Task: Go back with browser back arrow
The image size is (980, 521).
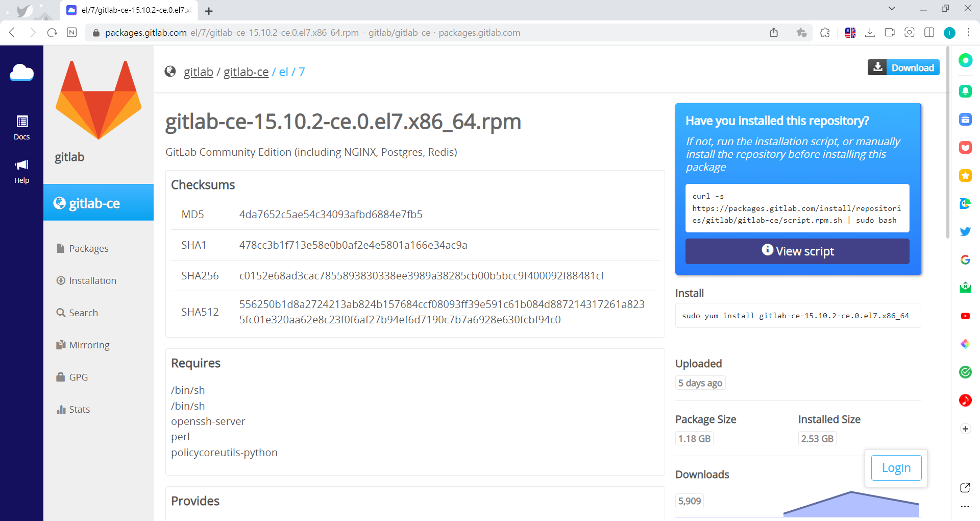Action: coord(12,33)
